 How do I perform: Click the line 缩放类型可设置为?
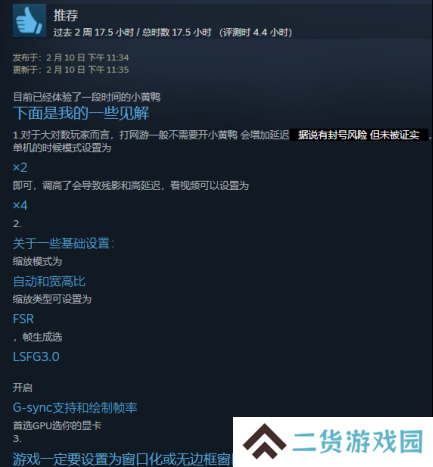[52, 299]
